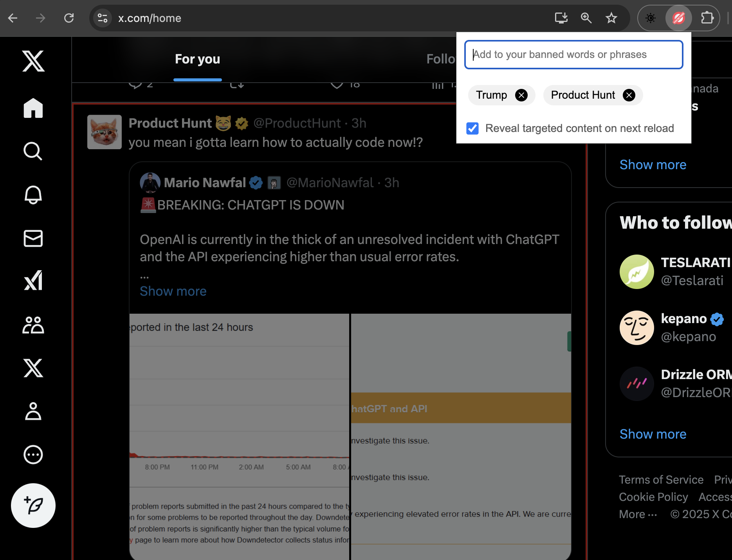Reload the x.com page
The width and height of the screenshot is (732, 560).
[x=69, y=18]
